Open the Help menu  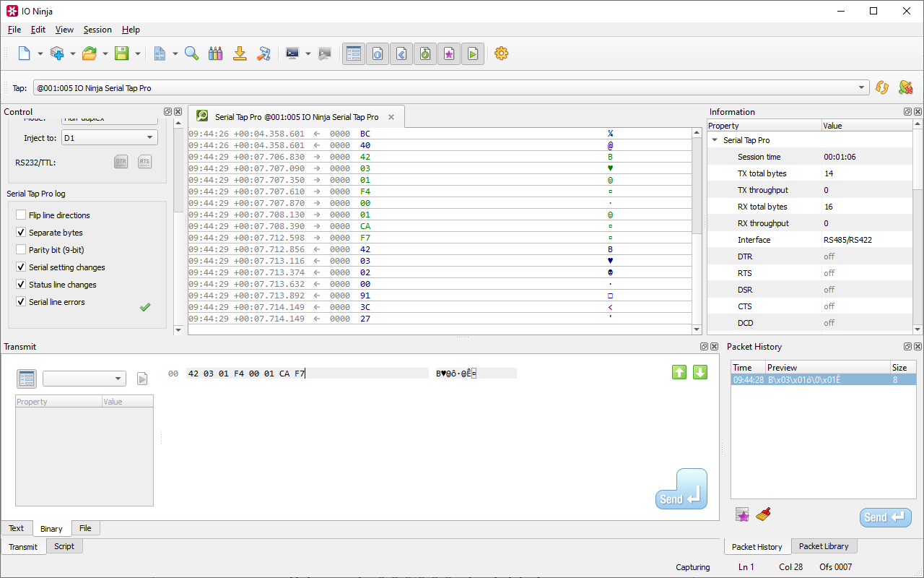[131, 30]
